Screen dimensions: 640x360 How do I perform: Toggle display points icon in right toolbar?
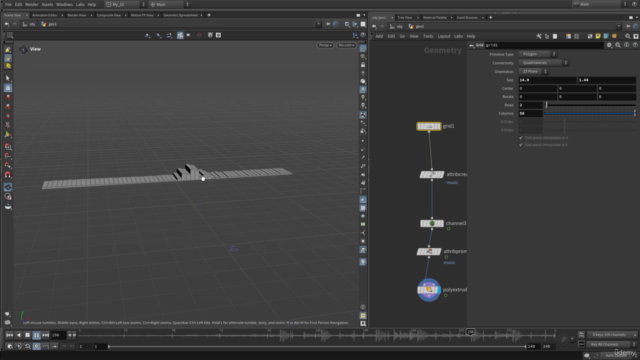click(363, 141)
